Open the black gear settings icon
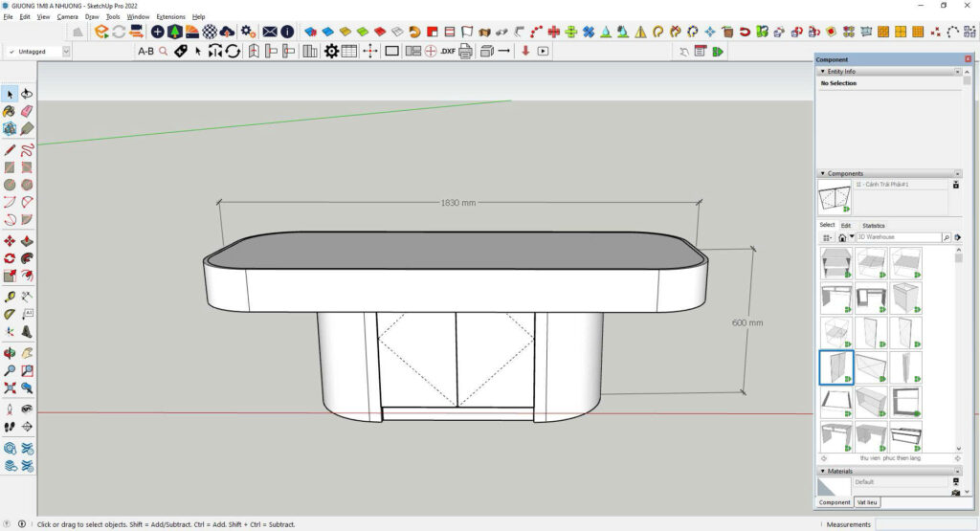980x531 pixels. pyautogui.click(x=331, y=52)
